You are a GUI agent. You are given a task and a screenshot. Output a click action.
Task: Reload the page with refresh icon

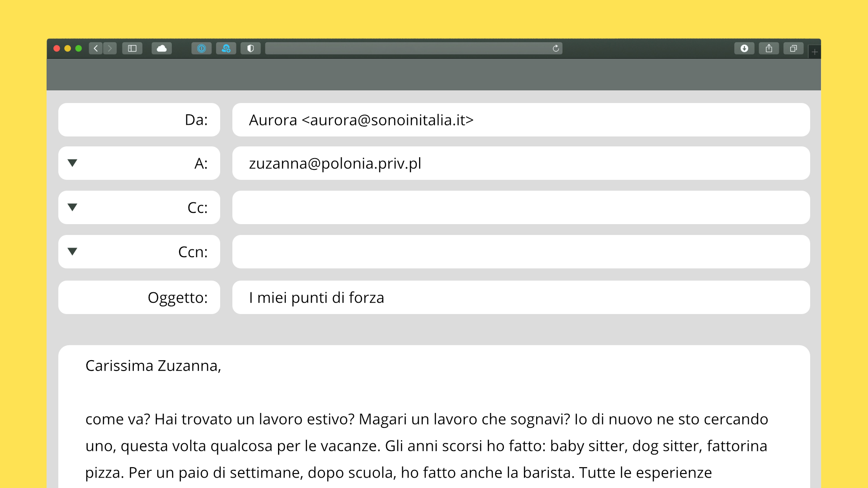pos(556,48)
